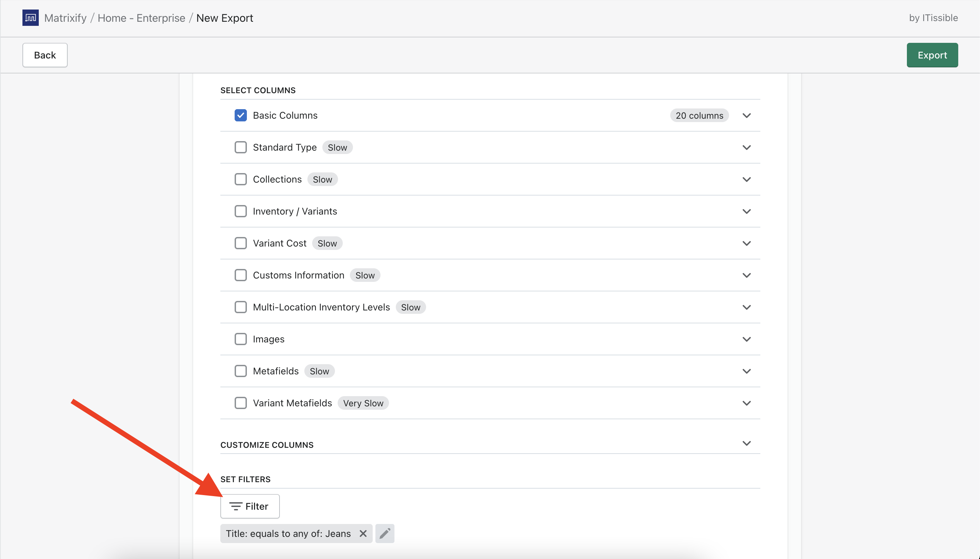Uncheck the Basic Columns checkbox
The image size is (980, 559).
(x=240, y=115)
